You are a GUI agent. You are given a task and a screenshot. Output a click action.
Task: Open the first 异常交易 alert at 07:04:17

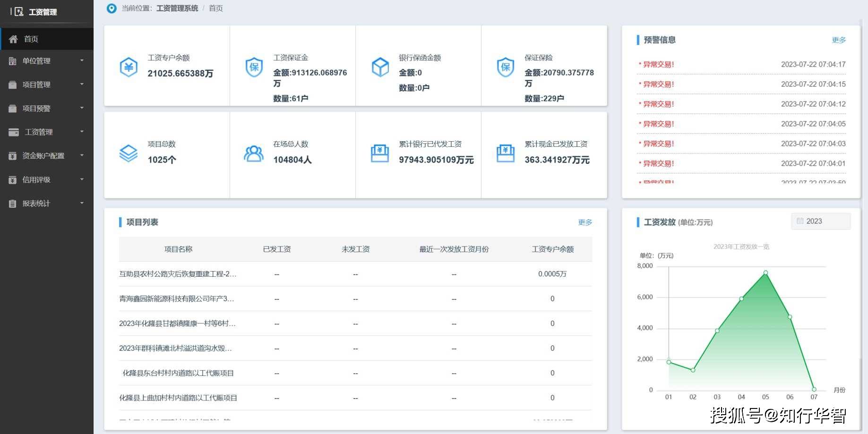[658, 65]
